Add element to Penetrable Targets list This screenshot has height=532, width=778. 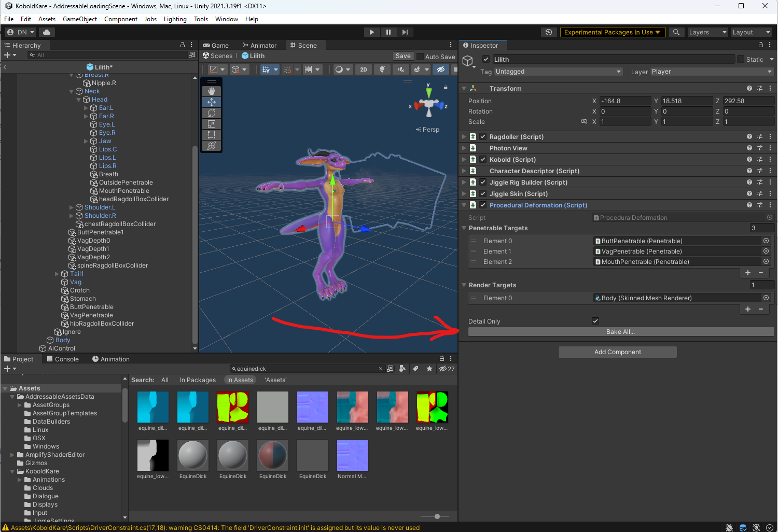tap(748, 273)
